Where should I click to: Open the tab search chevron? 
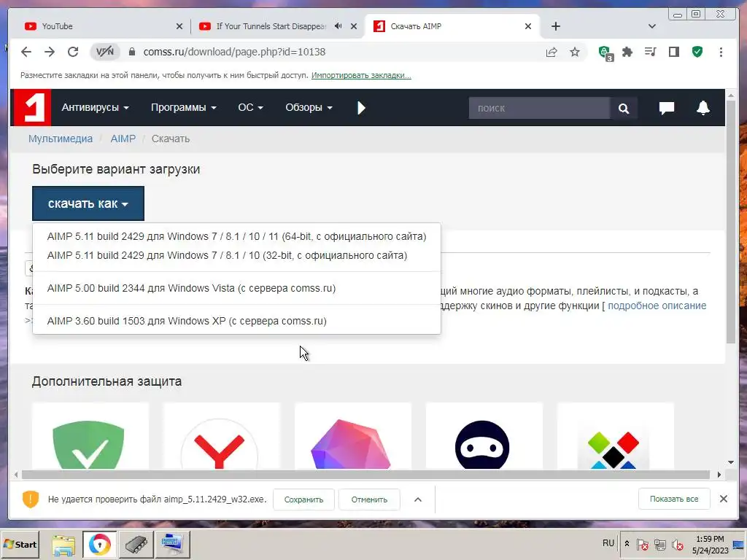coord(652,26)
